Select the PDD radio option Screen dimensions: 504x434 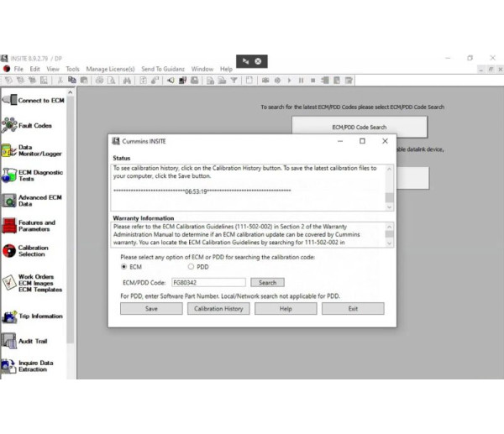click(191, 267)
